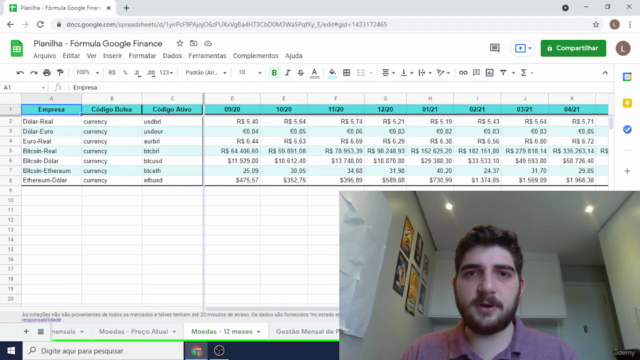
Task: Open the Editar menu
Action: click(x=71, y=56)
